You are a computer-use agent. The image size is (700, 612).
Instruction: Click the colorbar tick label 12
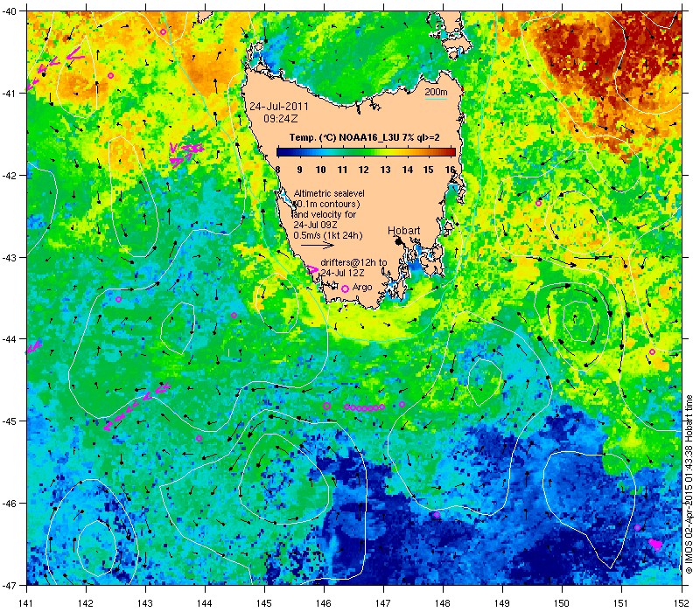coord(364,170)
